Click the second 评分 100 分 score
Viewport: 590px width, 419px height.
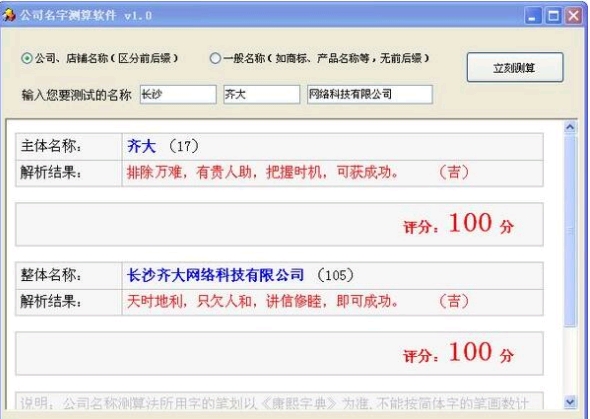coord(458,352)
